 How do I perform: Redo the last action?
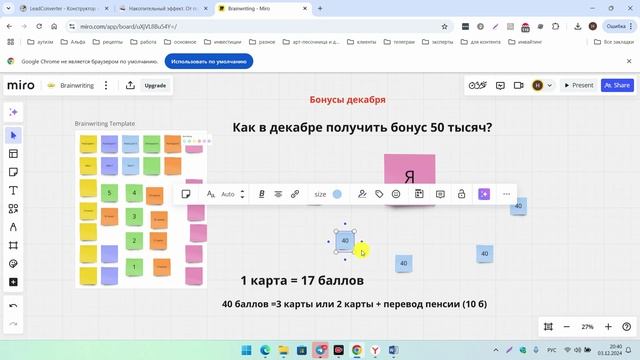(13, 324)
